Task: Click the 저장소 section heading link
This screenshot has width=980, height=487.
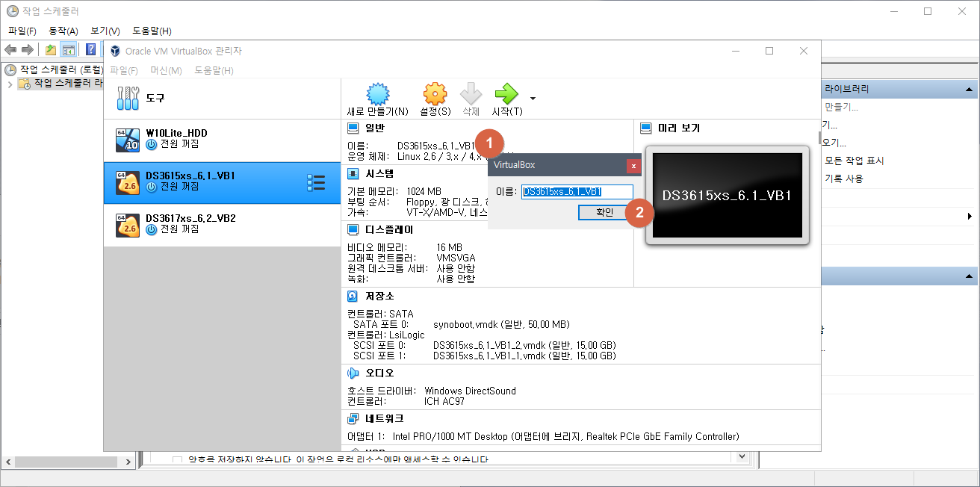Action: coord(380,296)
